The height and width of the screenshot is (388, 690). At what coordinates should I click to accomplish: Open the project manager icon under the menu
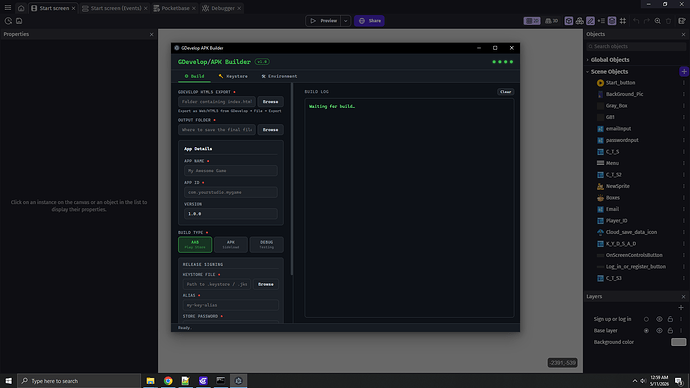coord(8,21)
